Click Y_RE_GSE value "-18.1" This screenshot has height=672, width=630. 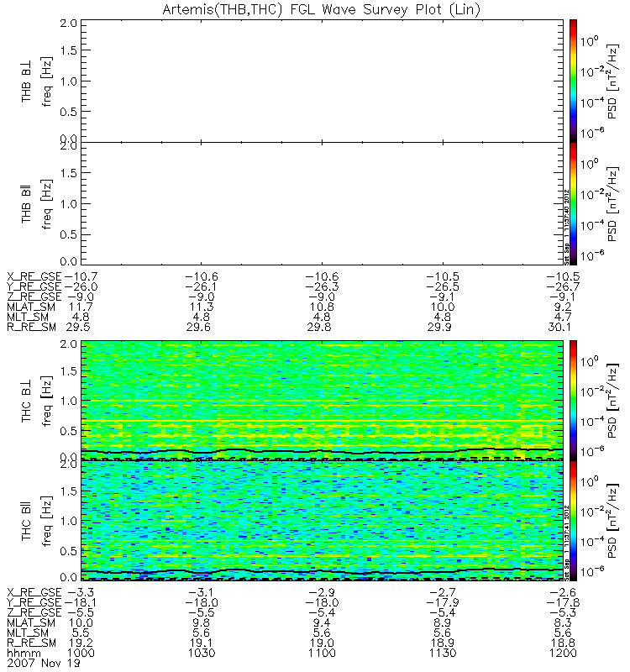point(81,602)
